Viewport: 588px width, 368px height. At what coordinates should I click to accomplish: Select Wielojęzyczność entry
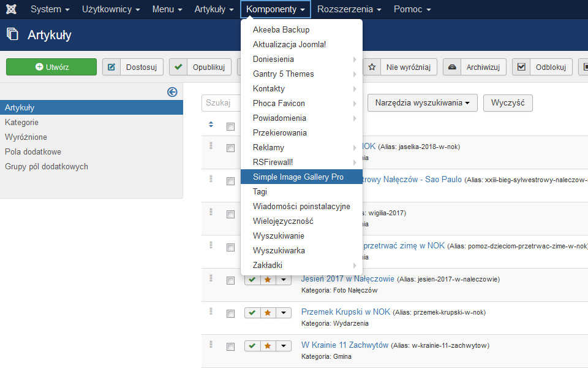click(301, 221)
